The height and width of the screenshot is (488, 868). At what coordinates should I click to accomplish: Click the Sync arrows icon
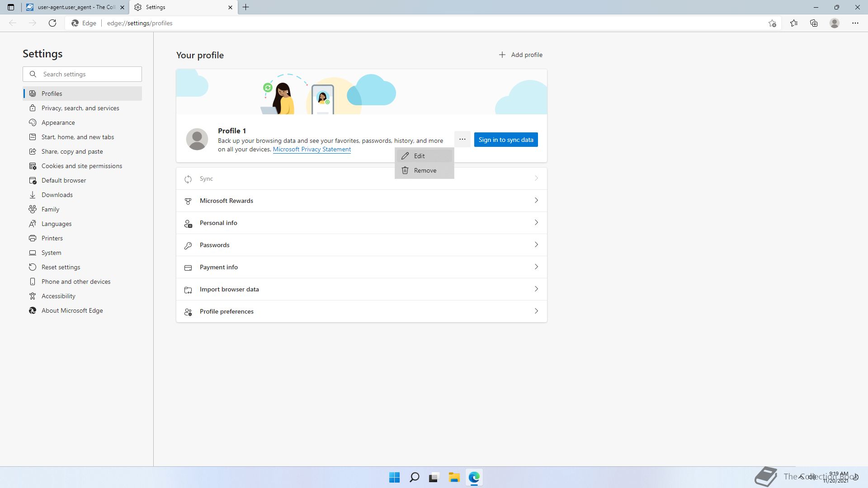click(x=188, y=179)
